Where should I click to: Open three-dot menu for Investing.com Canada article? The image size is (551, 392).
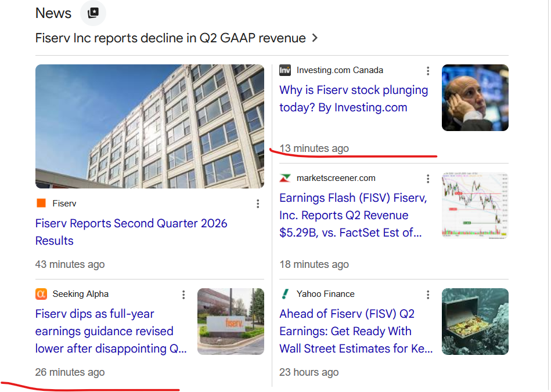(428, 71)
